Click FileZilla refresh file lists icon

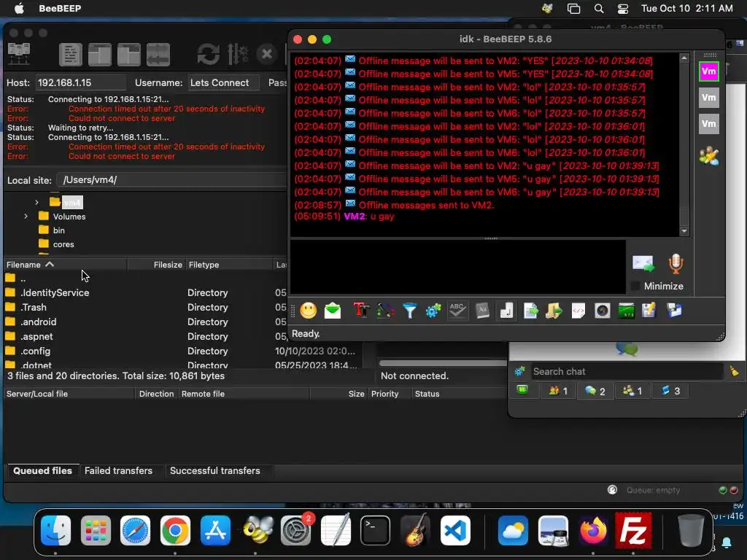coord(208,54)
